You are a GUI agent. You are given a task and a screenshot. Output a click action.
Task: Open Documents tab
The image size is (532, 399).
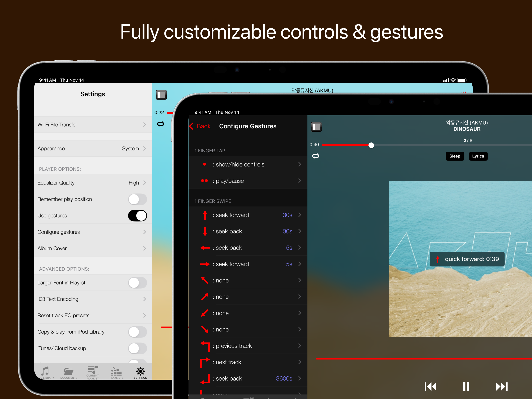click(x=69, y=373)
